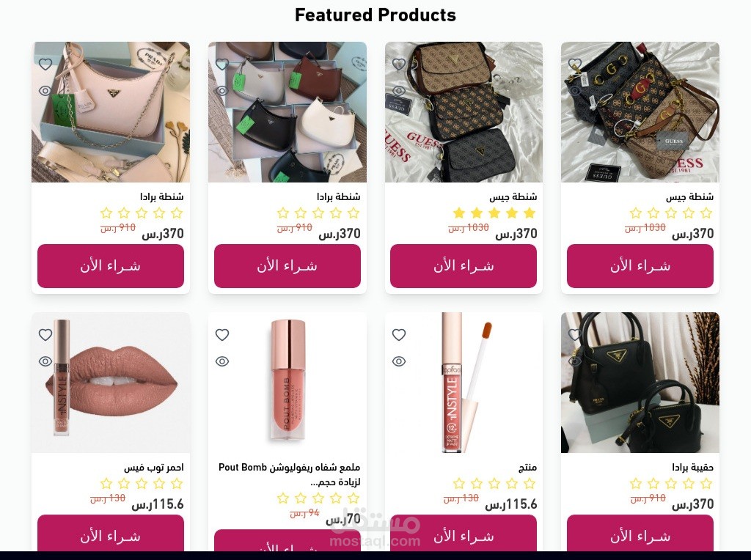
Task: Add Instyle nude lipstick to wishlist
Action: (x=45, y=334)
